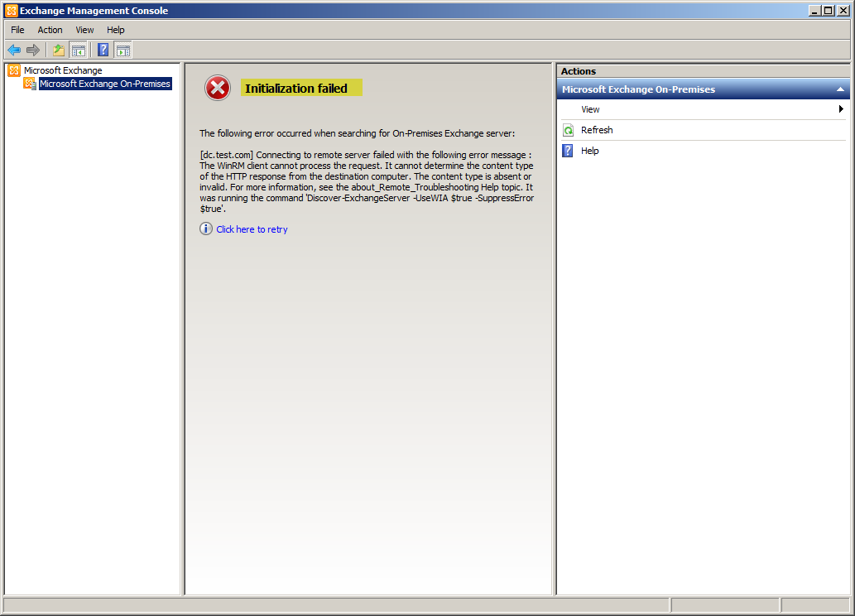The height and width of the screenshot is (616, 855).
Task: Select Microsoft Exchange On-Premises tree node
Action: point(104,84)
